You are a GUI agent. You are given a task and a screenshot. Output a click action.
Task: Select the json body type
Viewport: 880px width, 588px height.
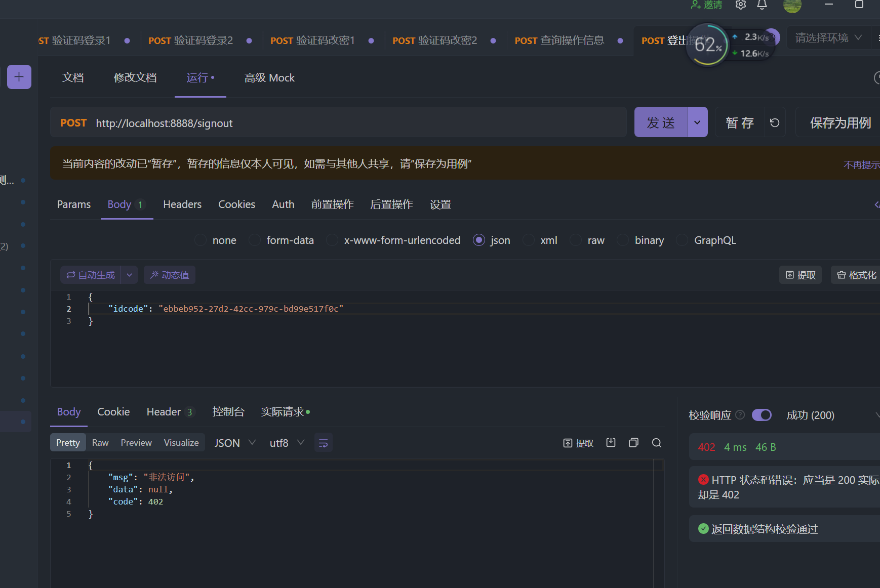[x=491, y=240]
